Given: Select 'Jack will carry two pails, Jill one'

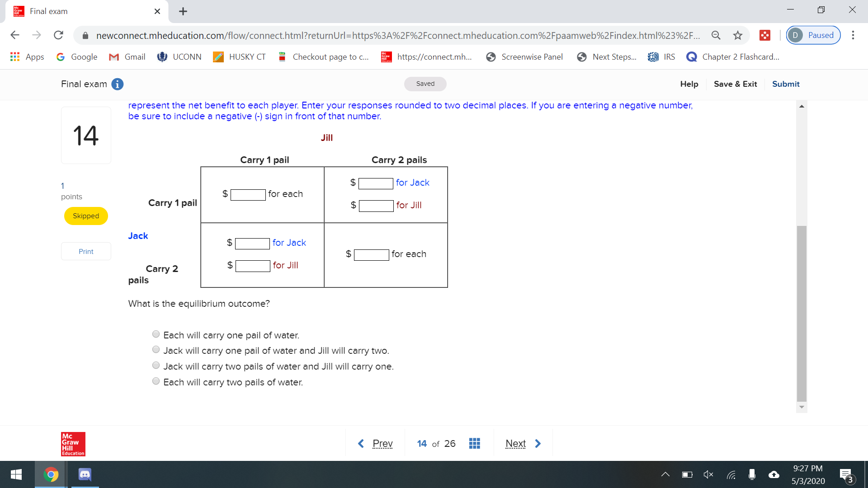Looking at the screenshot, I should point(156,365).
